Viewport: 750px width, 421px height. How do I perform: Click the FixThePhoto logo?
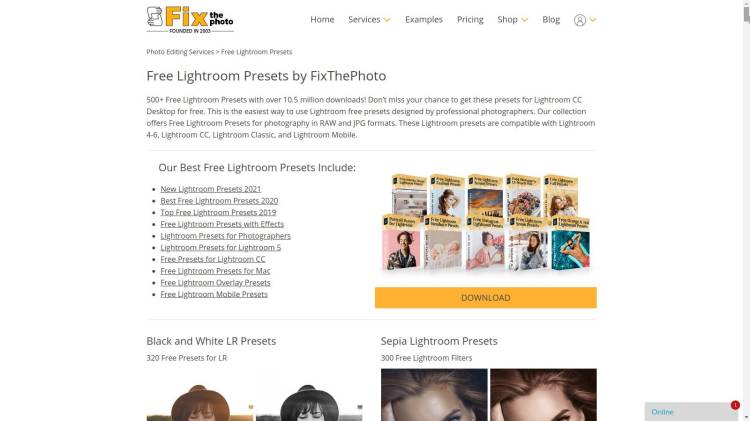(x=190, y=20)
